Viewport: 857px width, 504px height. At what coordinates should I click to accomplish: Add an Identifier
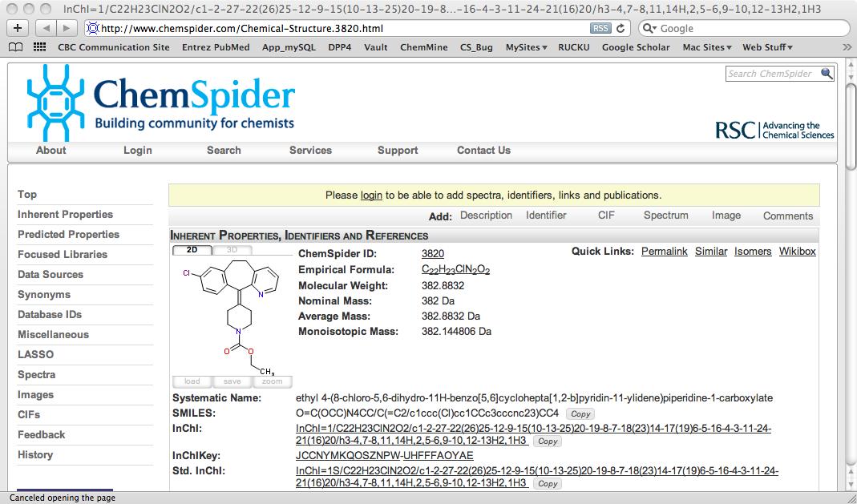(546, 216)
